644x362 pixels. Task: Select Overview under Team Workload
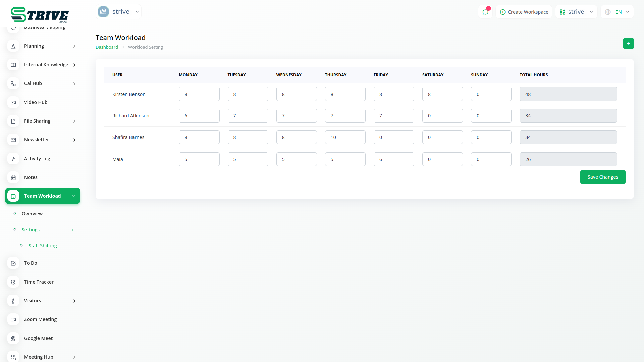pos(32,214)
